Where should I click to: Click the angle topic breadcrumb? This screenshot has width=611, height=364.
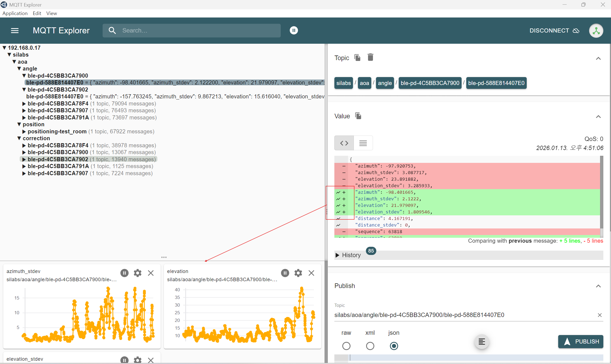[x=385, y=83]
